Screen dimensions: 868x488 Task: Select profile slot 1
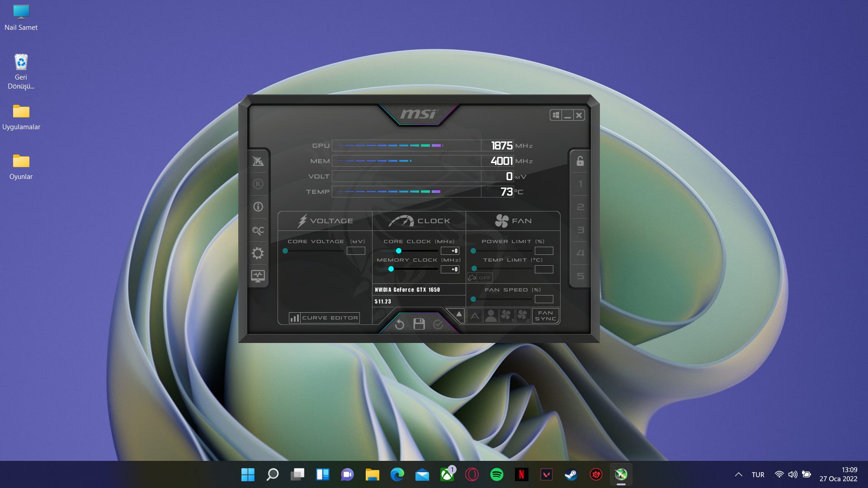pyautogui.click(x=580, y=184)
